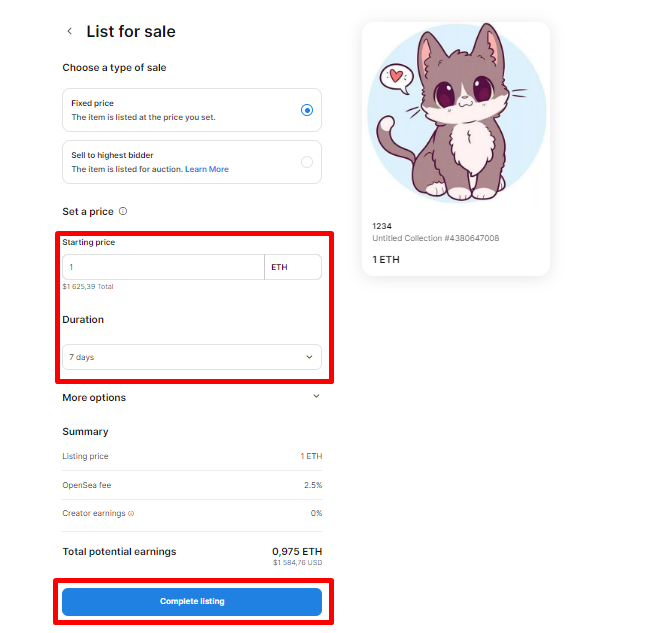Screen dimensions: 666x633
Task: Click the back arrow beside List for sale
Action: tap(69, 32)
